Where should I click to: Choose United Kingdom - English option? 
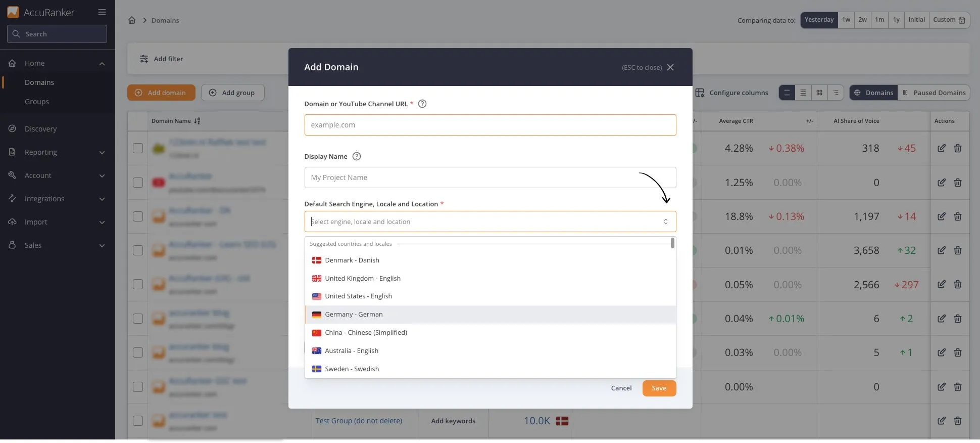click(x=362, y=278)
